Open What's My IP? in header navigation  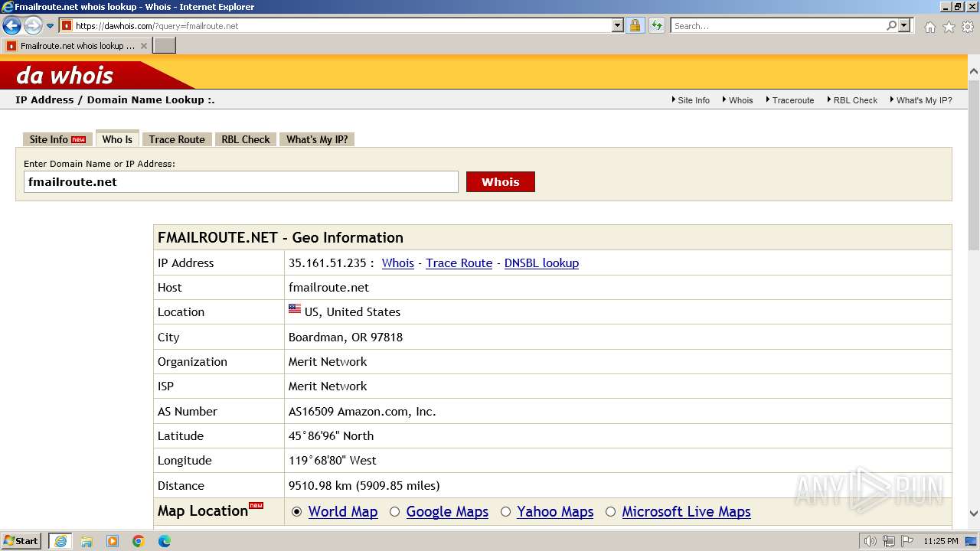924,100
